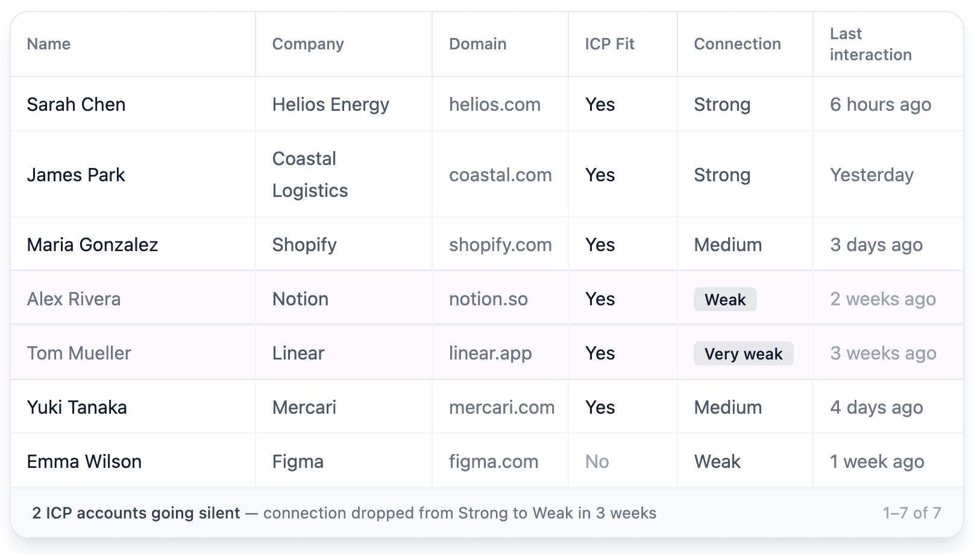Click the Weak badge for Alex Rivera
This screenshot has height=554, width=980.
(x=725, y=299)
